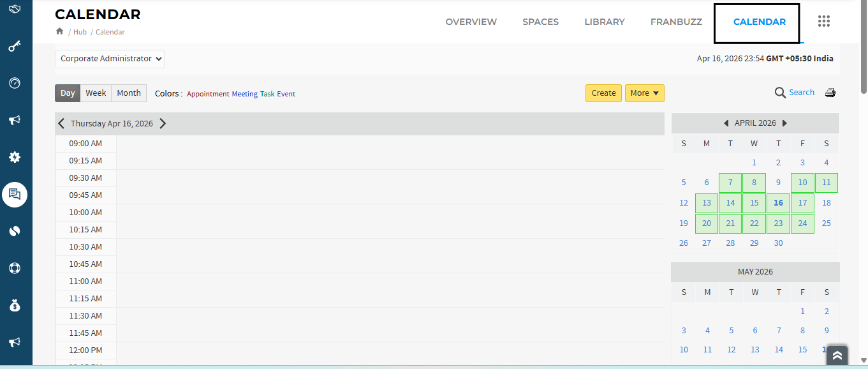Image resolution: width=868 pixels, height=369 pixels.
Task: Expand the More dropdown button
Action: [644, 93]
